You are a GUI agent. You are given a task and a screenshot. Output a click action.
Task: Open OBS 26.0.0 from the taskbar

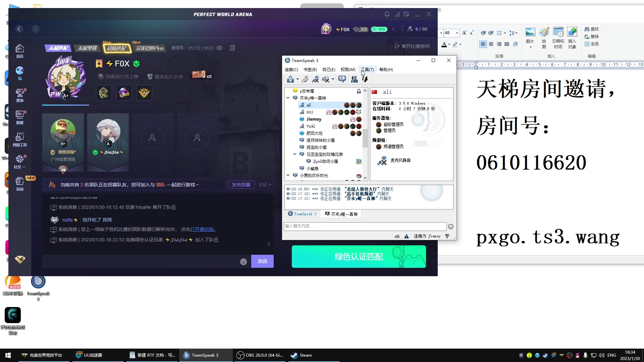click(260, 355)
